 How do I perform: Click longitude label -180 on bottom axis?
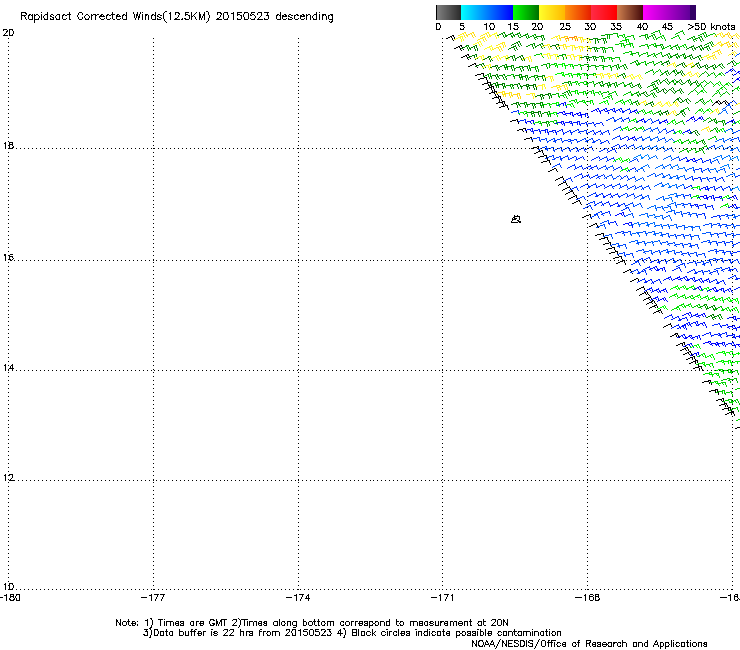(x=10, y=598)
